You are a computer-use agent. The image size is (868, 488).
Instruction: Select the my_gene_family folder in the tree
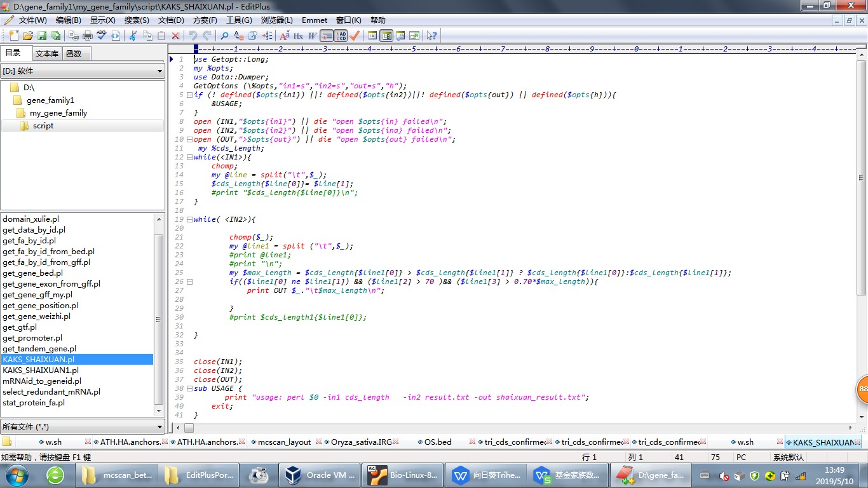(58, 113)
